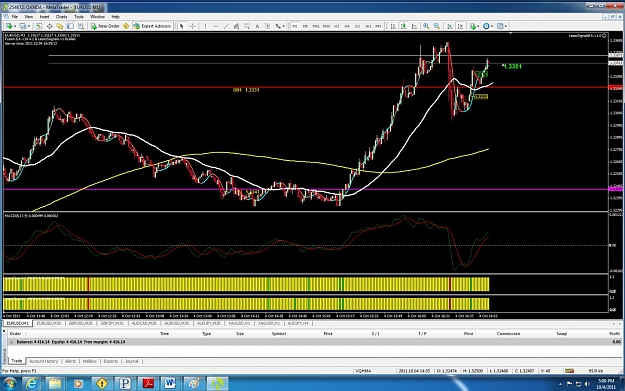Viewport: 625px width, 391px height.
Task: Sort trades by Profit column header
Action: pos(614,334)
